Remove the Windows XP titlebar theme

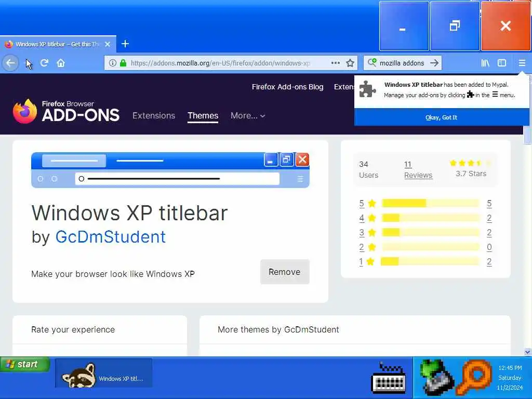point(285,272)
